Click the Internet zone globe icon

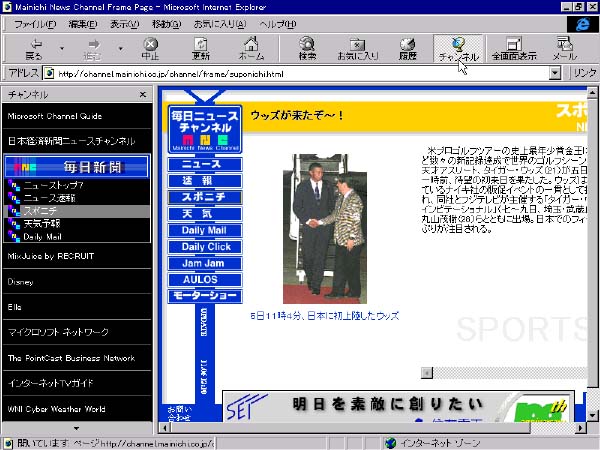coord(390,443)
